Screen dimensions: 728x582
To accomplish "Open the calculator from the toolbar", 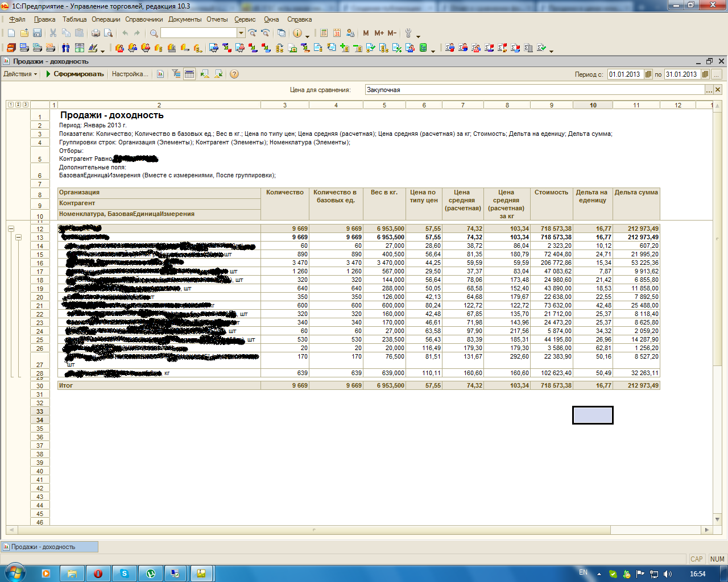I will (x=324, y=34).
